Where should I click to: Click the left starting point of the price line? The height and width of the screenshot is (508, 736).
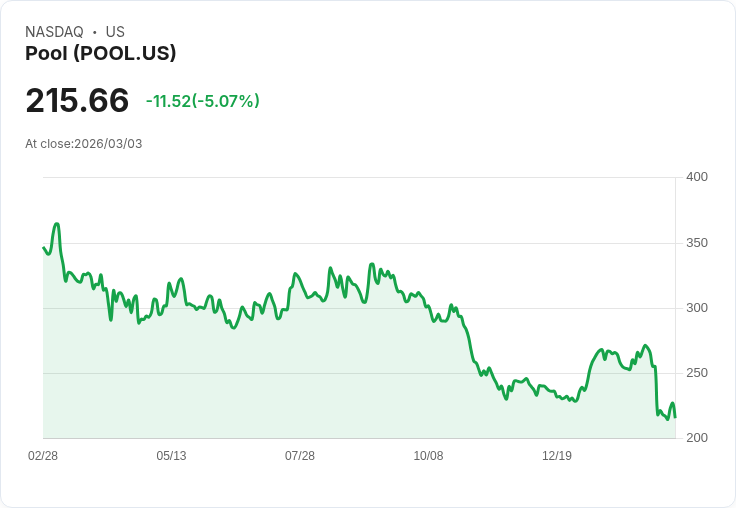43,246
